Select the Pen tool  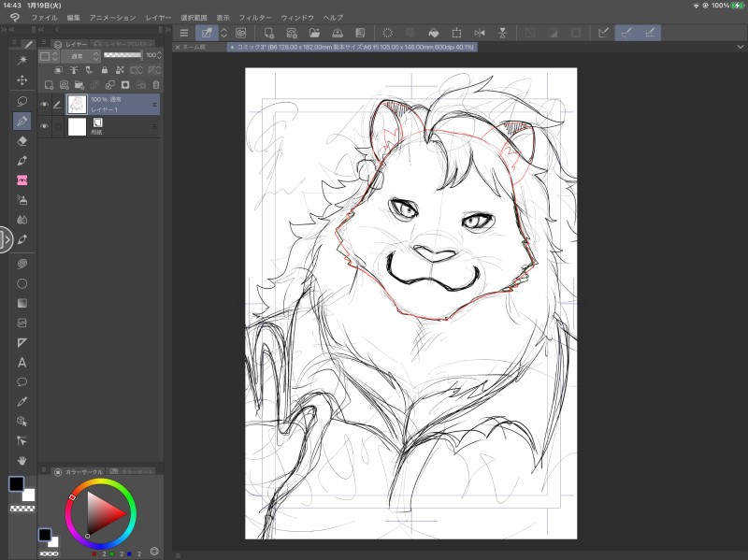pos(22,121)
